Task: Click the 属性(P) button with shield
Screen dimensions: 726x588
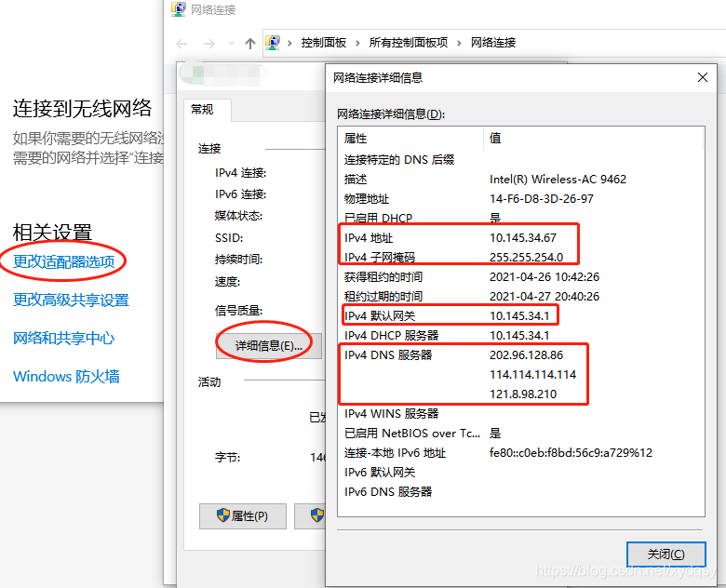Action: [x=243, y=515]
